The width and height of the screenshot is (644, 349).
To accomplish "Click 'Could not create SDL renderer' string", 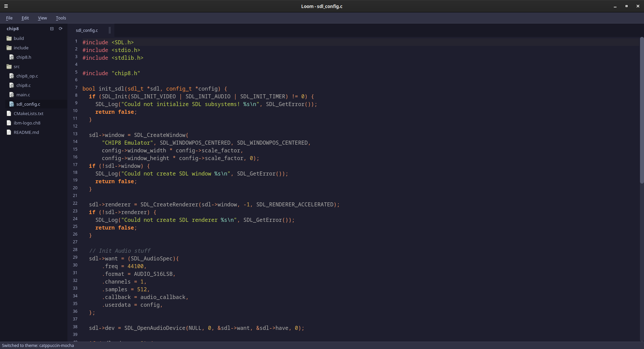I will [171, 220].
